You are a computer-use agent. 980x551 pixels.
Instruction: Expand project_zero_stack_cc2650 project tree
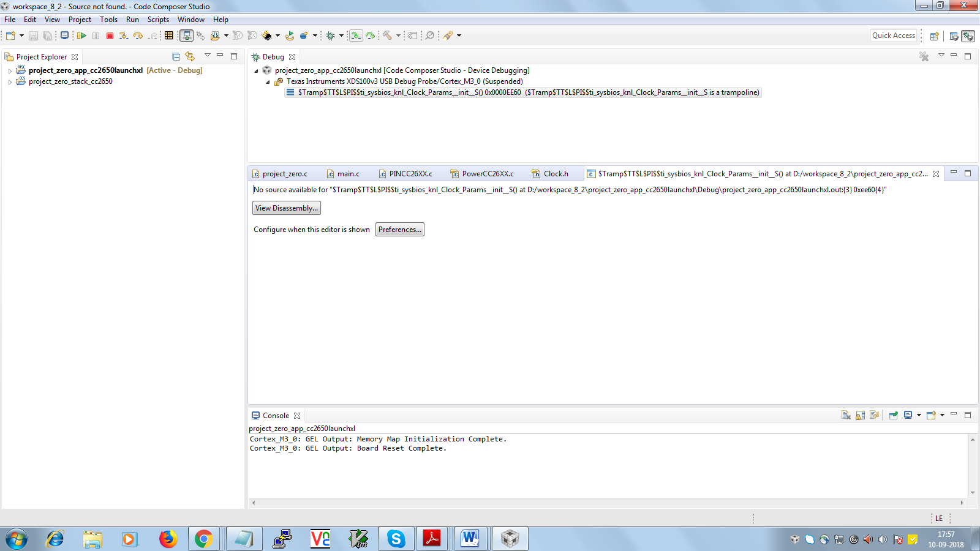click(x=10, y=82)
